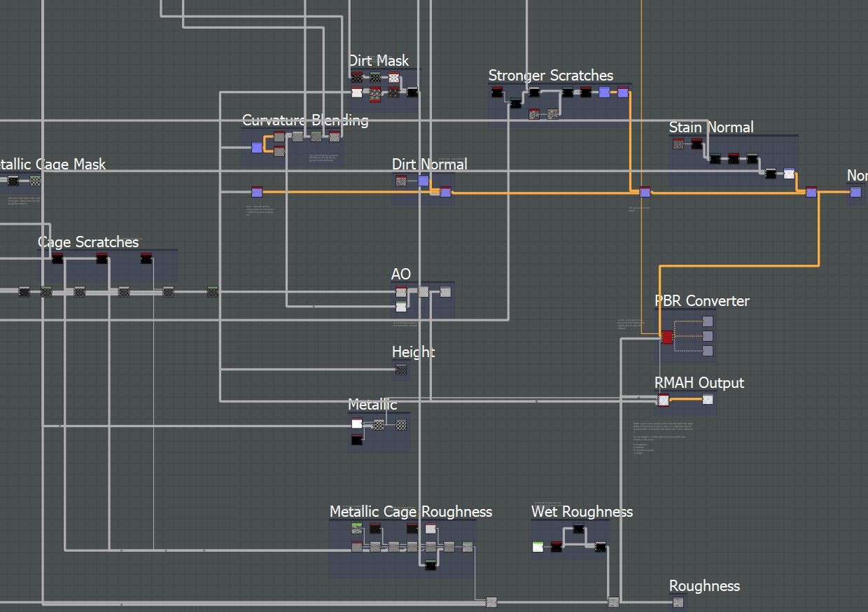Click the Wet Roughness frame title
868x612 pixels.
[582, 512]
